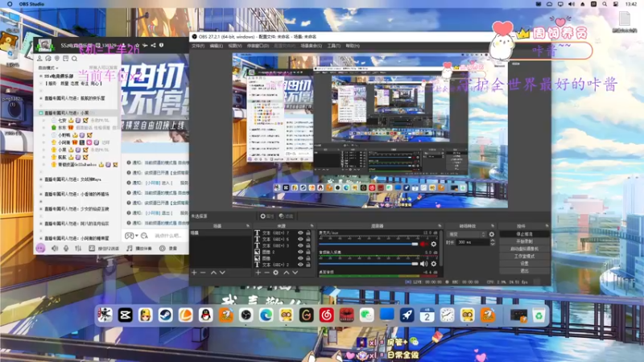The image size is (644, 362).
Task: Open NetEase Cloud Music from the dock
Action: 327,315
